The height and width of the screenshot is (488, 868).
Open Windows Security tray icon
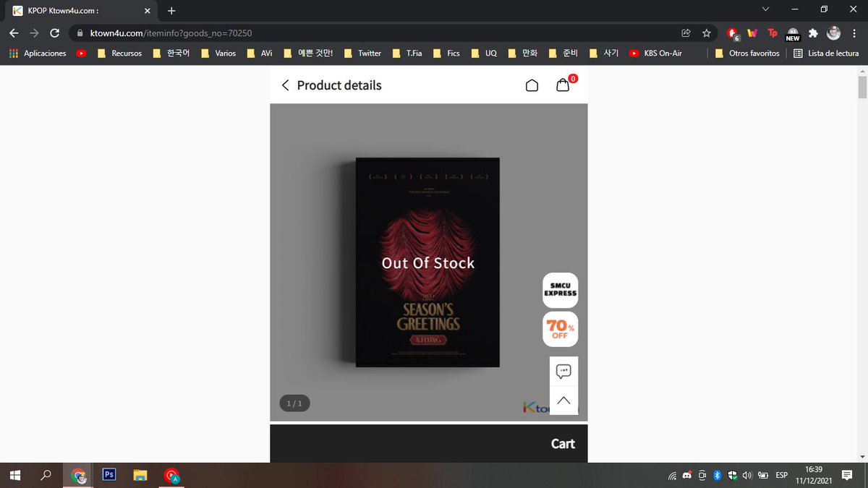pos(732,476)
